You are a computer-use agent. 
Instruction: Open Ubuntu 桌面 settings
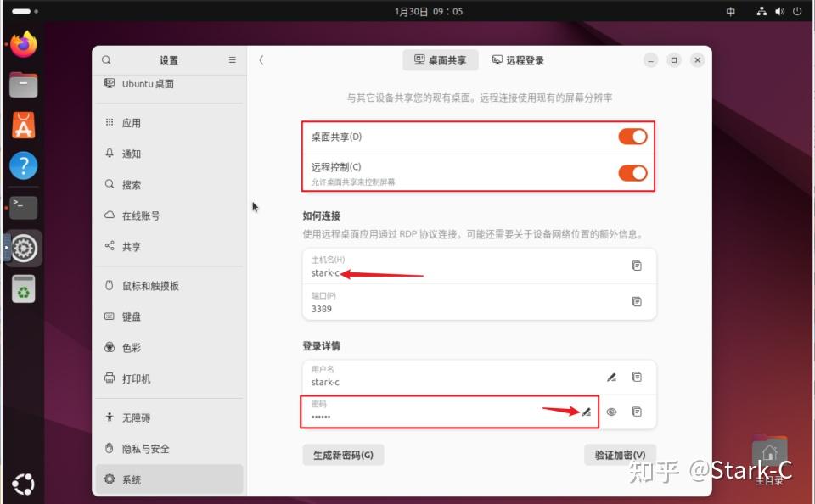170,84
